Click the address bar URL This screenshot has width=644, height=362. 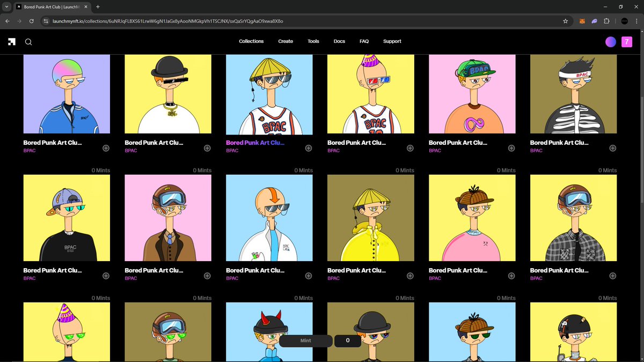167,21
